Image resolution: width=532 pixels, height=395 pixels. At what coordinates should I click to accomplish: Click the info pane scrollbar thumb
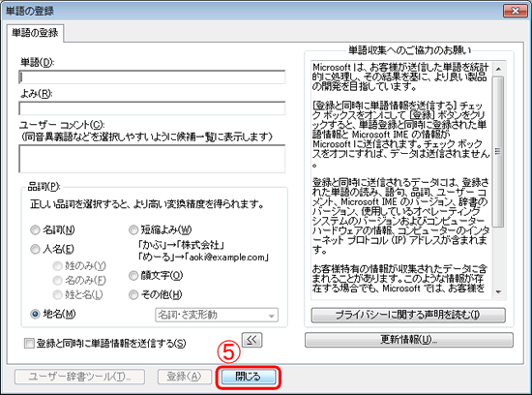pos(498,151)
